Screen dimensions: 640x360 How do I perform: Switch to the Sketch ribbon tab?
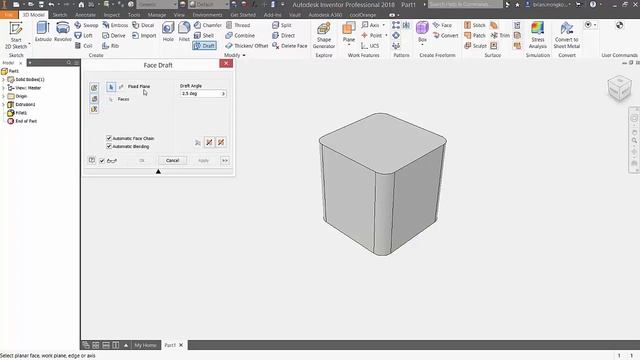pos(60,15)
